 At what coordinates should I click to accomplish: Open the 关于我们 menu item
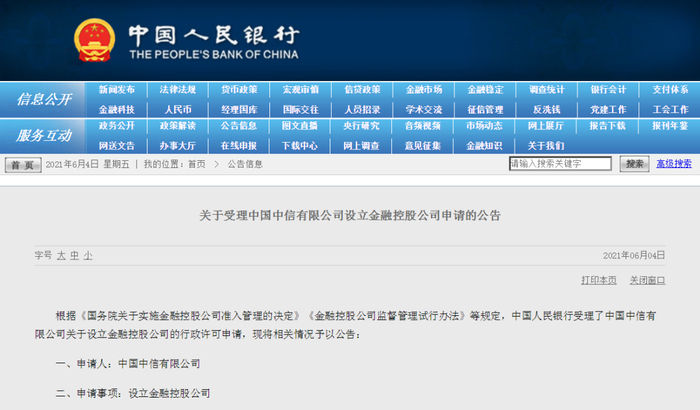[546, 146]
